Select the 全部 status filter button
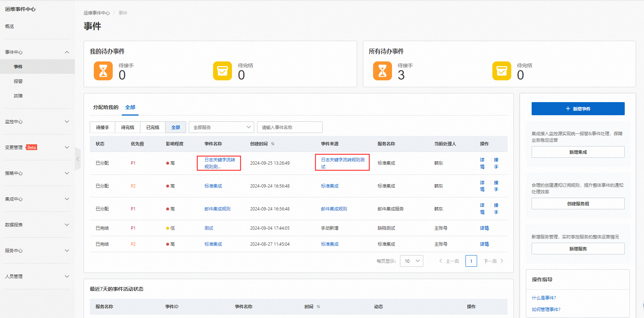This screenshot has width=644, height=318. click(176, 127)
